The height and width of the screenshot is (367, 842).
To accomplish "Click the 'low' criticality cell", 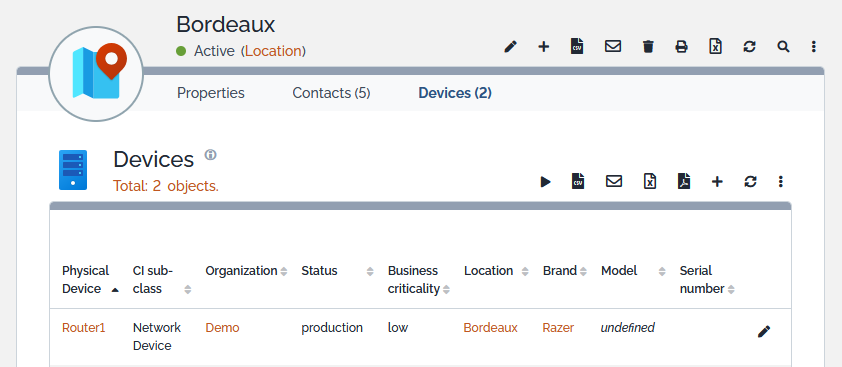I will pos(398,328).
